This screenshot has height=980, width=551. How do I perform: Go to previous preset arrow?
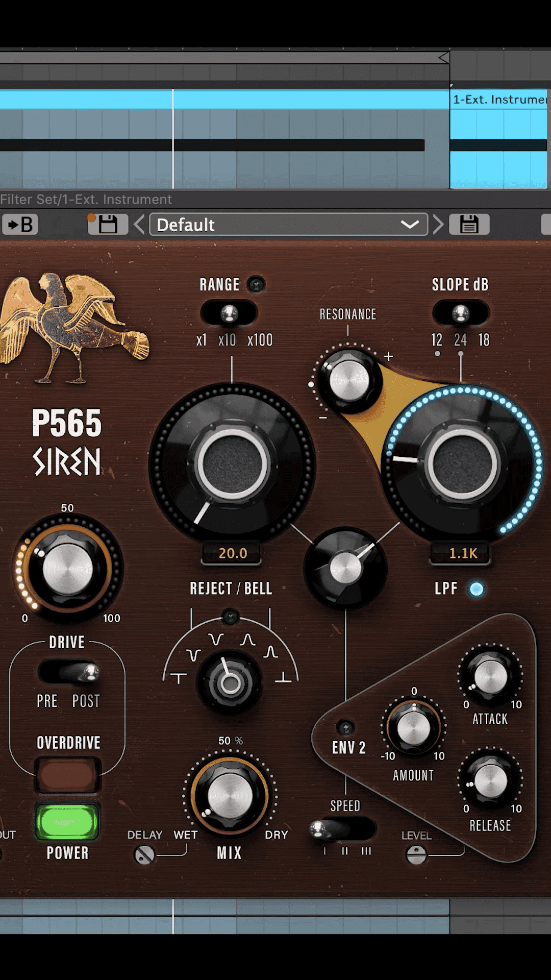coord(139,225)
